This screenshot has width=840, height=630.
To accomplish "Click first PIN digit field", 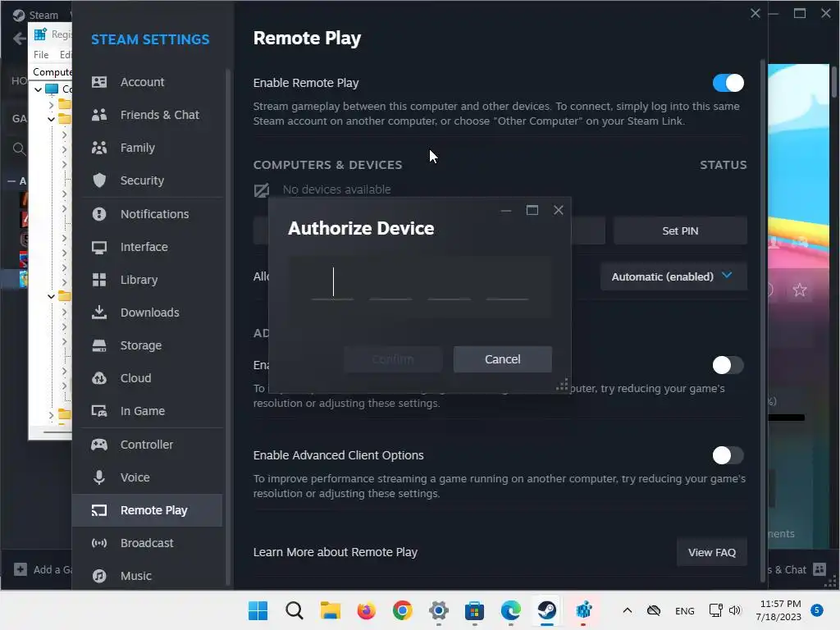I will pos(333,282).
